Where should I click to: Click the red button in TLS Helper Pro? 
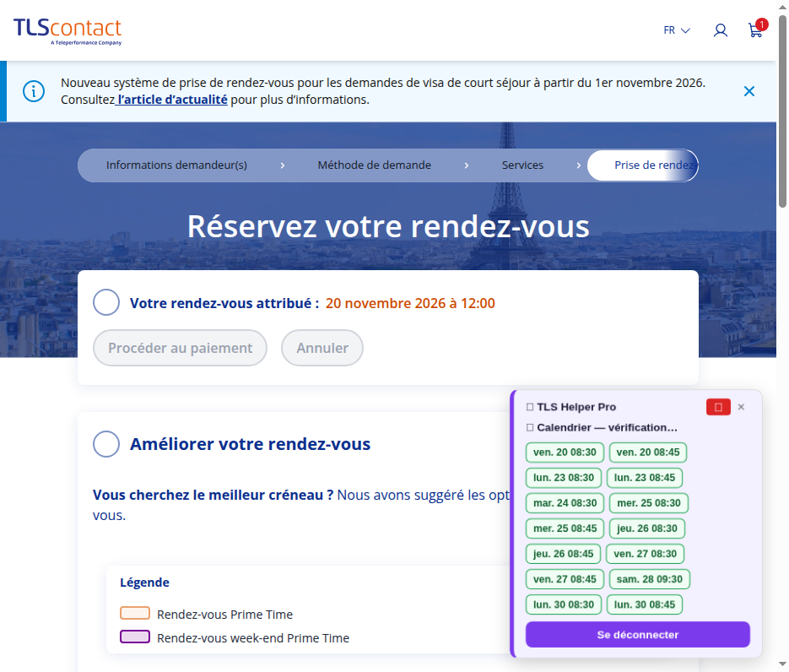coord(718,407)
